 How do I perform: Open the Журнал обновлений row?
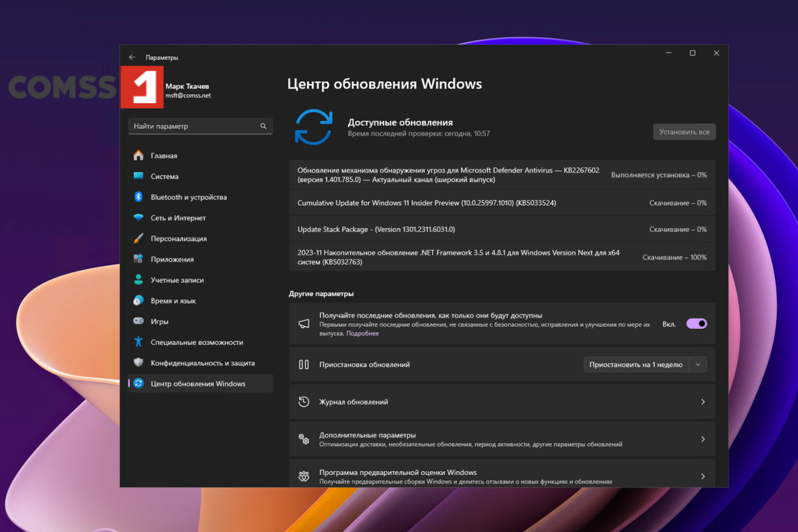click(502, 402)
